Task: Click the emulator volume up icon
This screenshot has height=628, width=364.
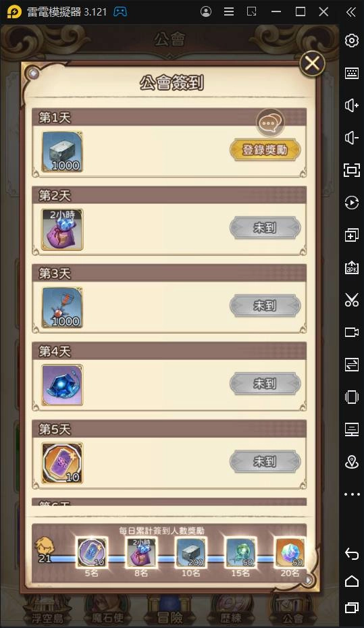Action: point(352,105)
